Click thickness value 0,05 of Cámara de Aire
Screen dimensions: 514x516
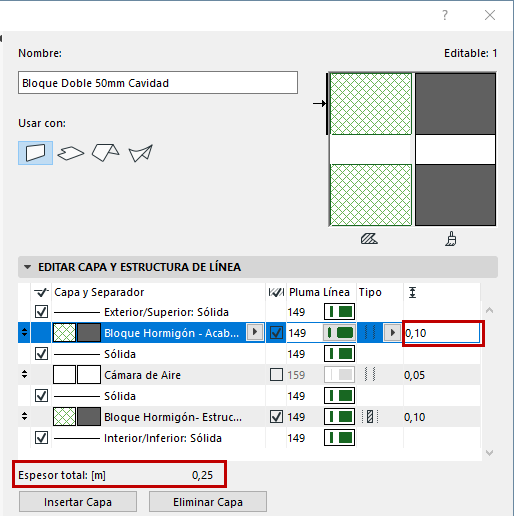coord(414,375)
